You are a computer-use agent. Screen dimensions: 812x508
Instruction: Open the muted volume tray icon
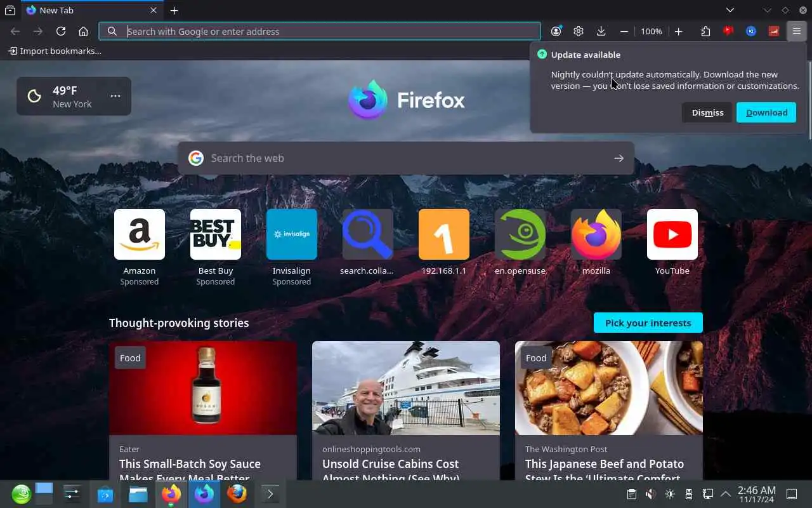point(650,494)
